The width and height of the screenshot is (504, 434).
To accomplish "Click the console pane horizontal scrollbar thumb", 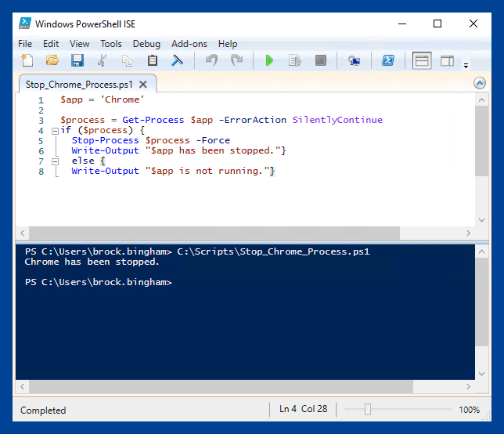I will [x=221, y=387].
